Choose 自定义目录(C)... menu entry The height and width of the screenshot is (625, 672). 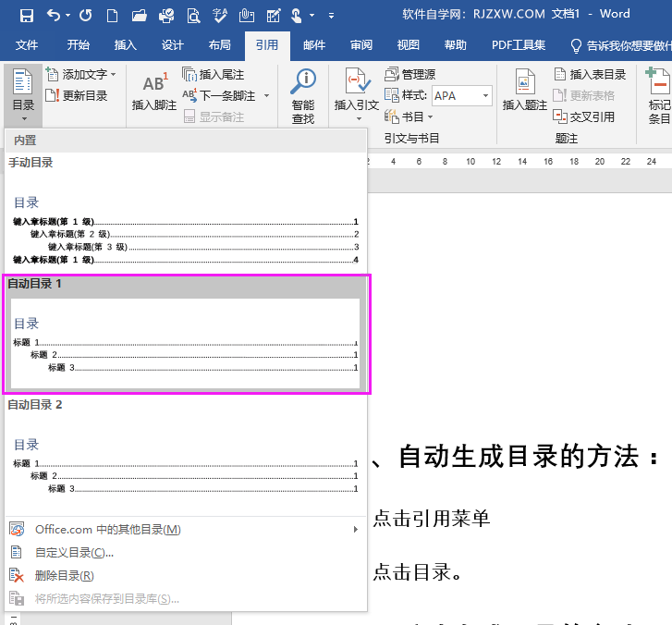tap(186, 553)
